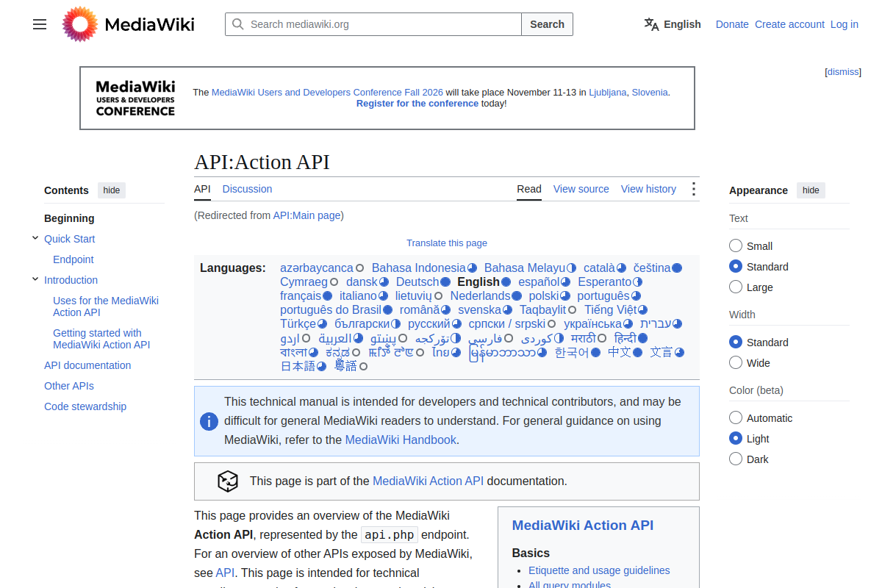Click the Translate this page link
This screenshot has height=588, width=882.
click(x=447, y=243)
